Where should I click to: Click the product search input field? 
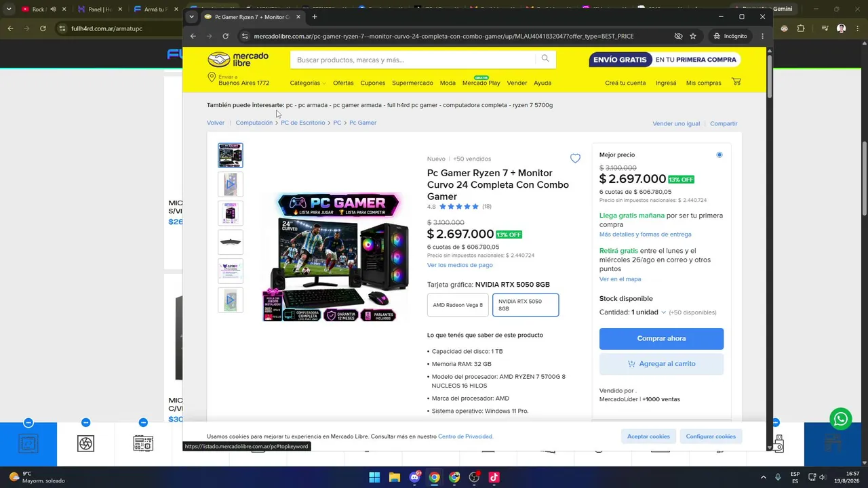click(414, 60)
